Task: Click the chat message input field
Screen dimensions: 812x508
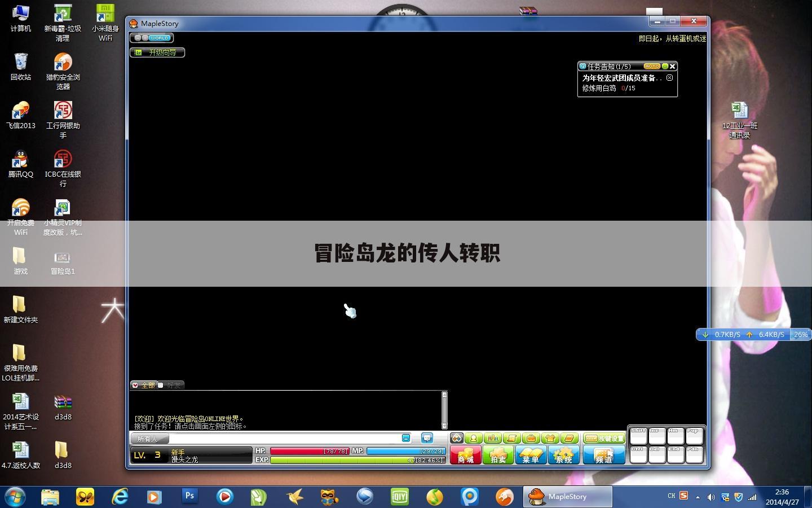Action: click(x=284, y=439)
